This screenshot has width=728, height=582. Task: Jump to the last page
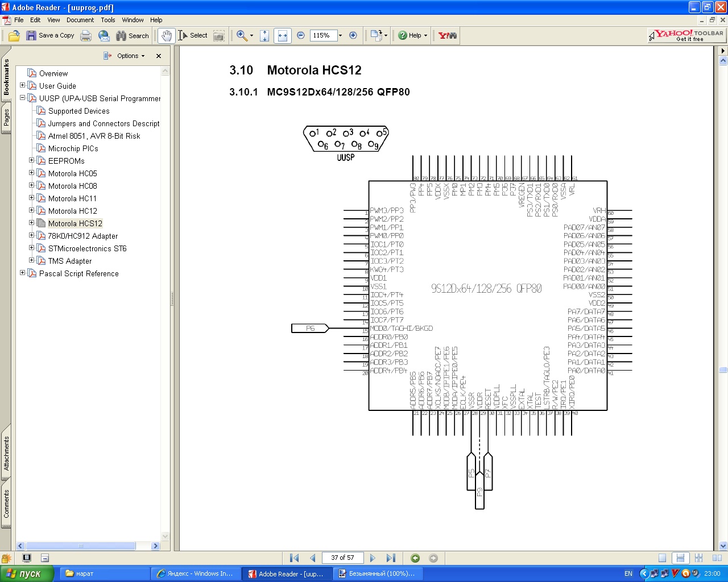point(391,558)
